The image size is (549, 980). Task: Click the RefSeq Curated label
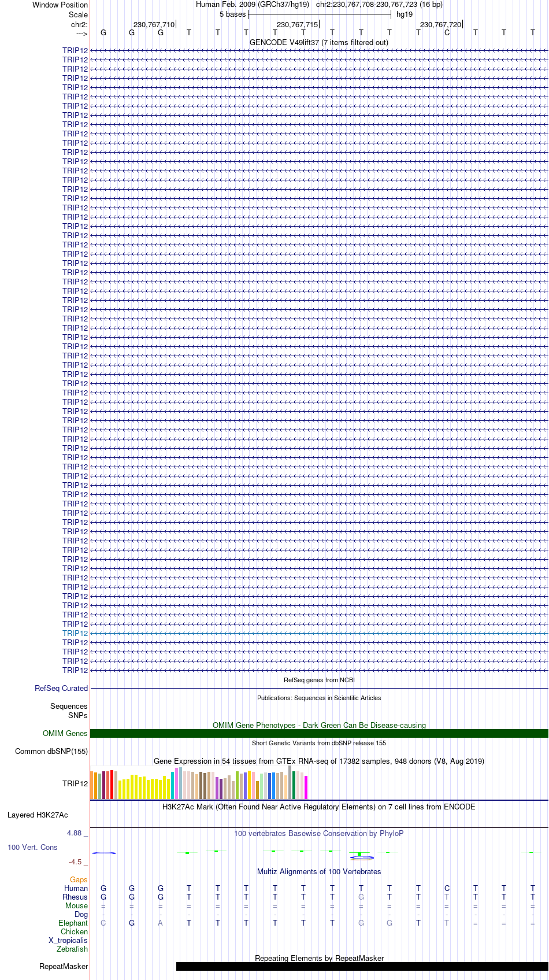61,689
